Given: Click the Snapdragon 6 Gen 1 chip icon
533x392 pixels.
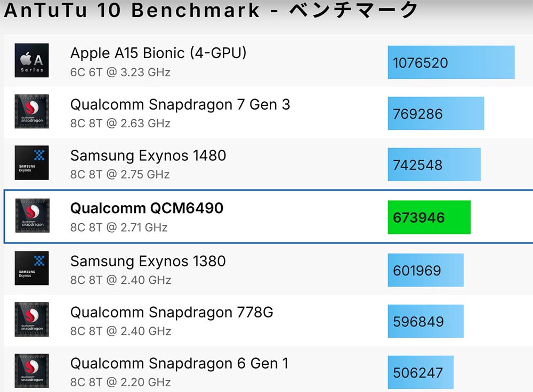Looking at the screenshot, I should [x=32, y=371].
